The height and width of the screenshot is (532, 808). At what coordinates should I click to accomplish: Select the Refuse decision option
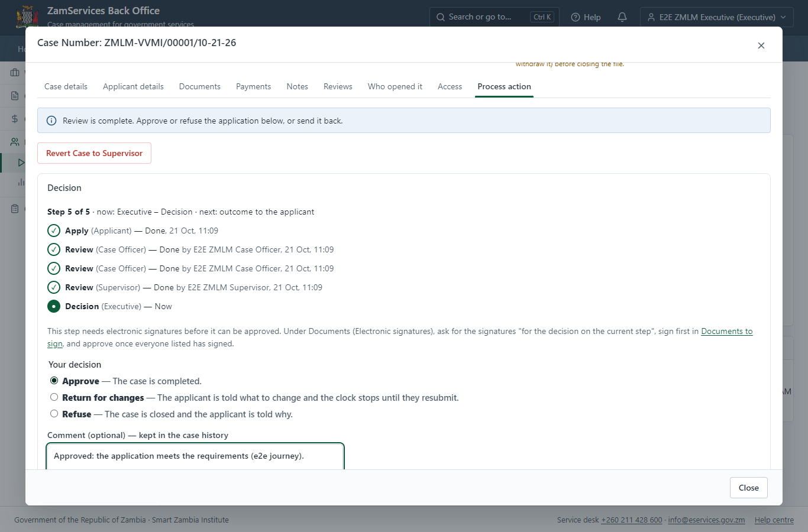54,414
